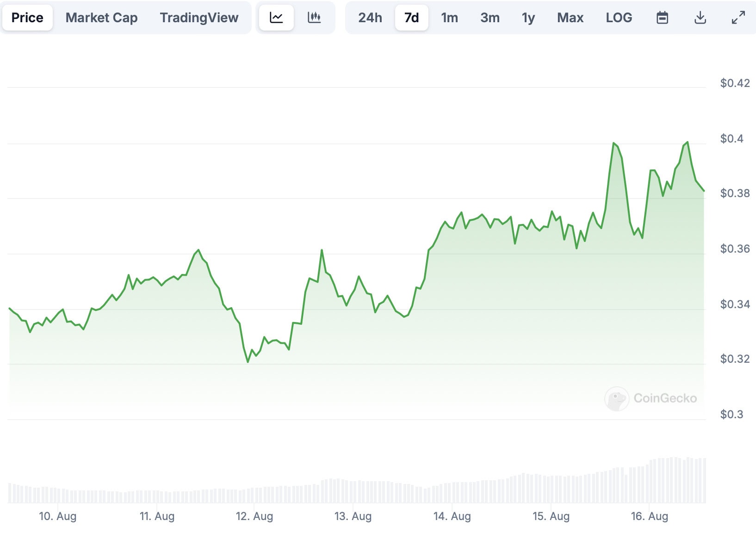Set time range to 7d
756x533 pixels.
click(x=412, y=18)
